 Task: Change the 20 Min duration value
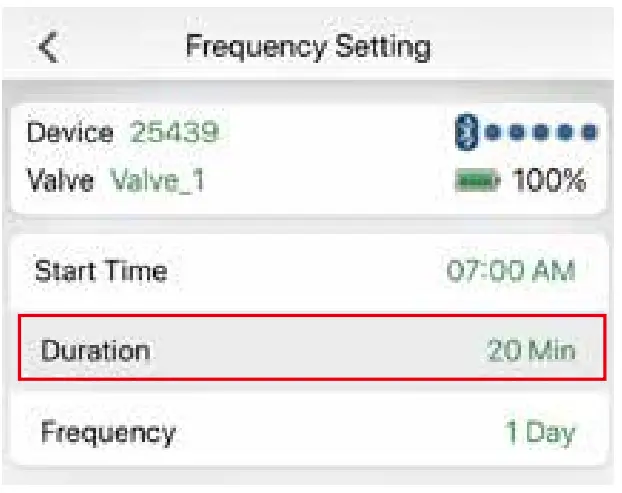pyautogui.click(x=532, y=351)
